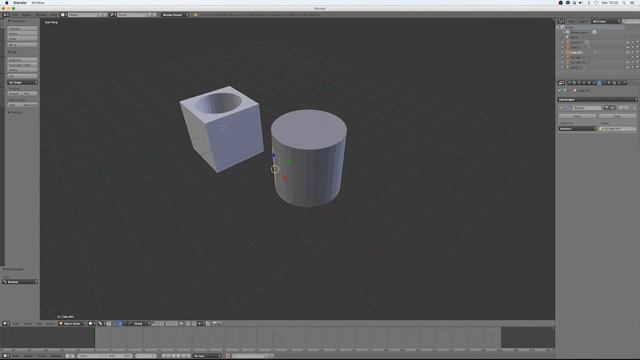This screenshot has width=640, height=360.
Task: Click the Duplicate Linked button
Action: (x=22, y=64)
